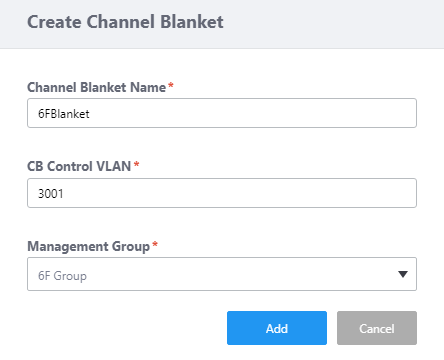This screenshot has height=360, width=444.
Task: Click the asterisk beside CB Control VLAN
Action: [136, 164]
